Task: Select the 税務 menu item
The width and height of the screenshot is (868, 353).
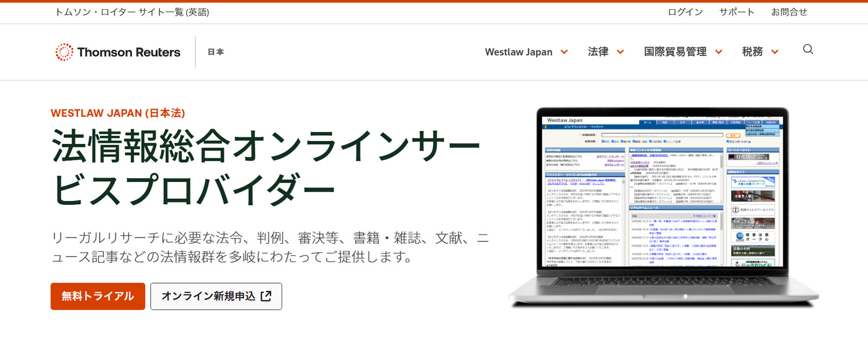Action: (752, 52)
